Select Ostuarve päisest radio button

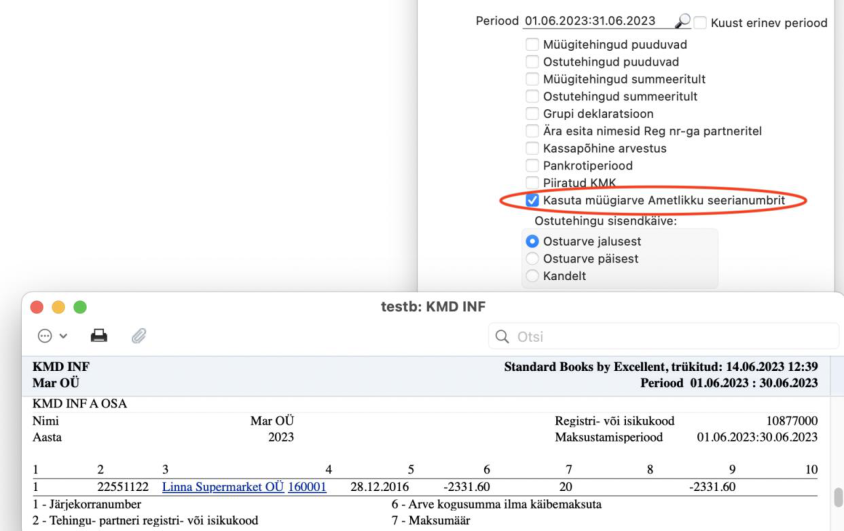click(532, 258)
